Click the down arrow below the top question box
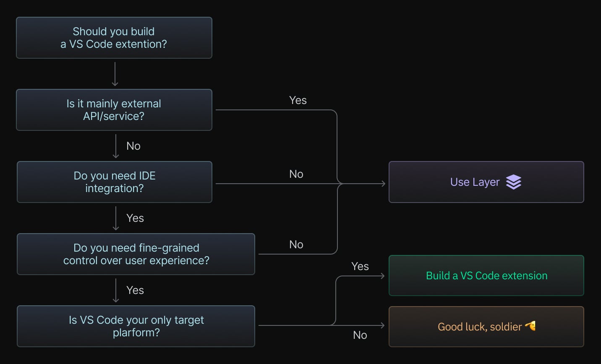 [115, 83]
